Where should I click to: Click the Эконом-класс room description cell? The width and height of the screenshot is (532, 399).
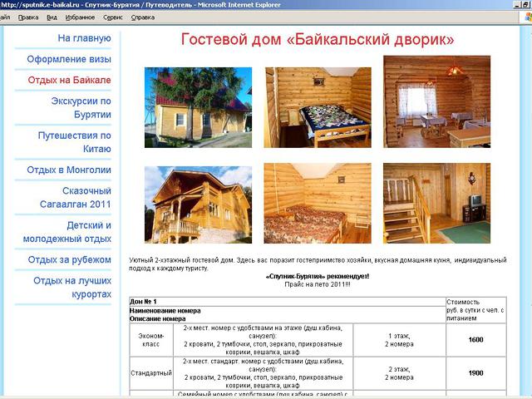pyautogui.click(x=263, y=340)
